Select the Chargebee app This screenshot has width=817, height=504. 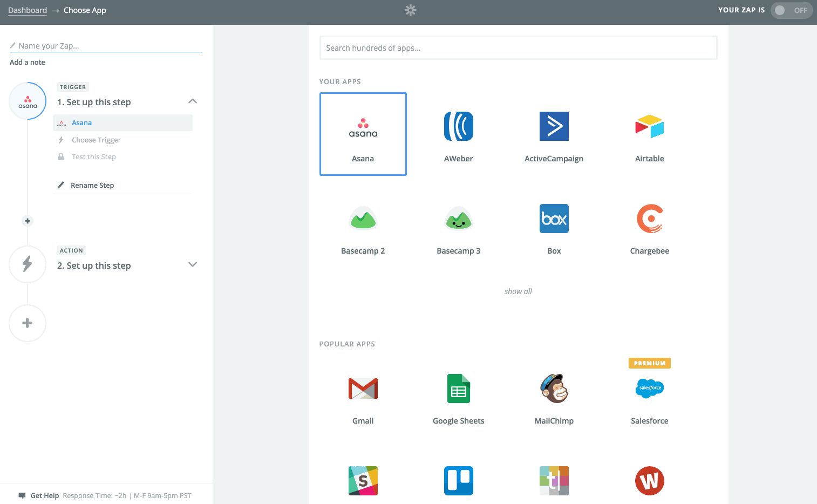(650, 227)
